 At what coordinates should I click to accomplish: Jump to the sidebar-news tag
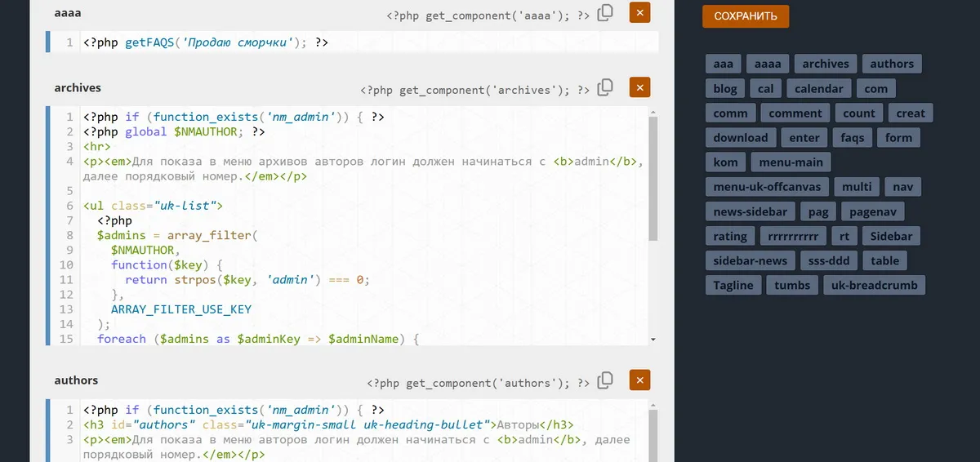pos(751,261)
